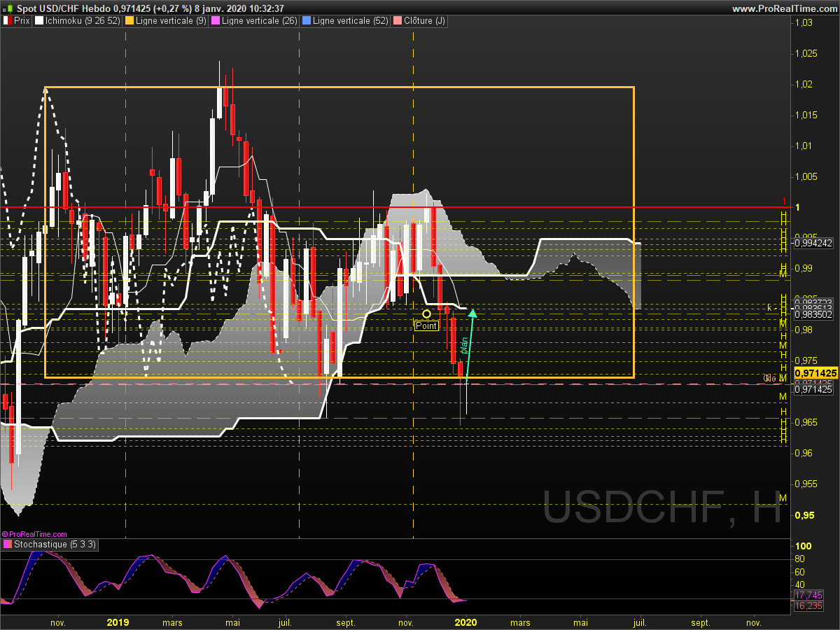Screen dimensions: 840x630
Task: Open the Clôture (J) indicator label
Action: (424, 21)
